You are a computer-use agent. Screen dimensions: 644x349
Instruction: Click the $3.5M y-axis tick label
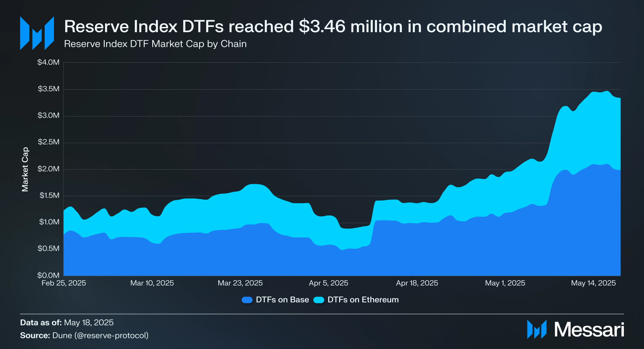49,89
